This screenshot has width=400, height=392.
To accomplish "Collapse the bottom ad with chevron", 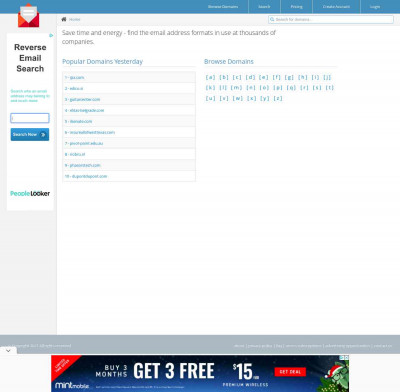I will tap(8, 351).
